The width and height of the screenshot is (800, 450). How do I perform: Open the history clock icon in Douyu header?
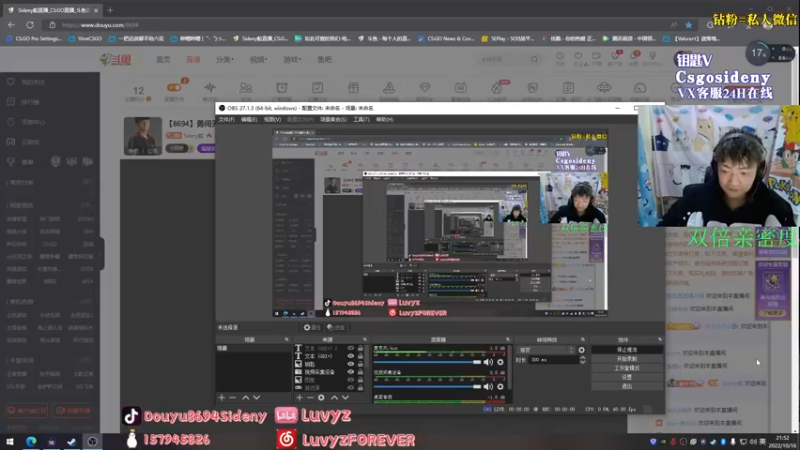click(x=560, y=56)
